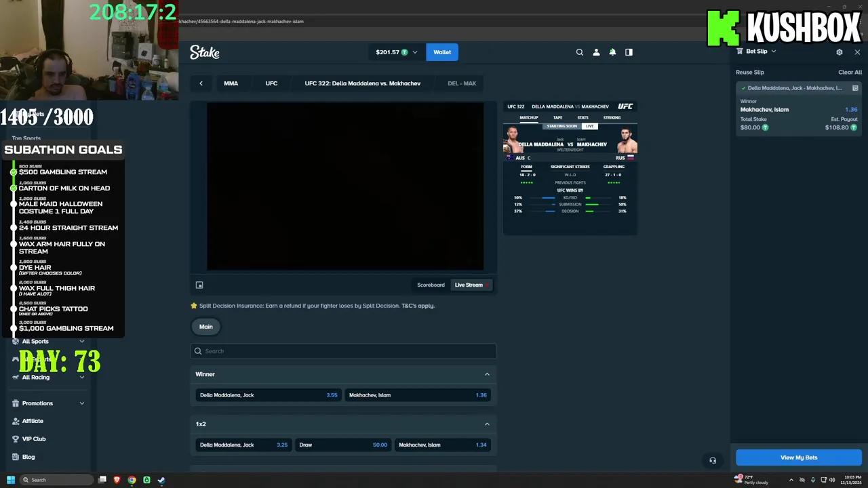This screenshot has height=488, width=868.
Task: Open the Blog icon in the sidebar
Action: pyautogui.click(x=16, y=457)
